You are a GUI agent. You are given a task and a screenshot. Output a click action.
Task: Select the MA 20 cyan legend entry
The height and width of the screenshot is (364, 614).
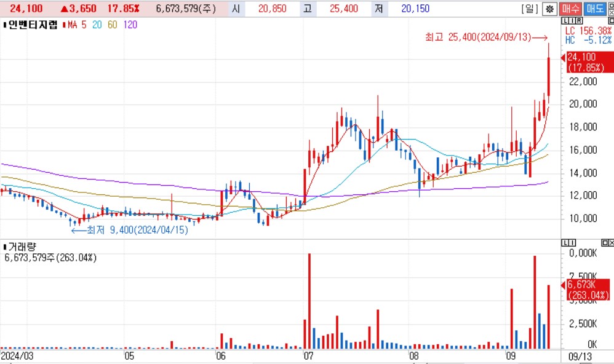pyautogui.click(x=97, y=25)
